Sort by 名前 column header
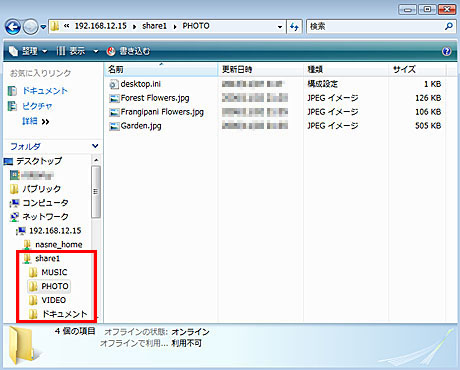 [161, 69]
